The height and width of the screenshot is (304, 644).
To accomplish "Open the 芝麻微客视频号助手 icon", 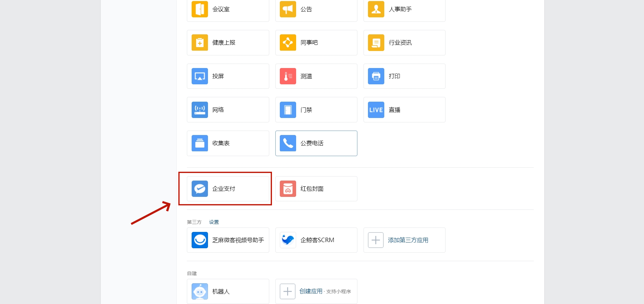I will 200,240.
